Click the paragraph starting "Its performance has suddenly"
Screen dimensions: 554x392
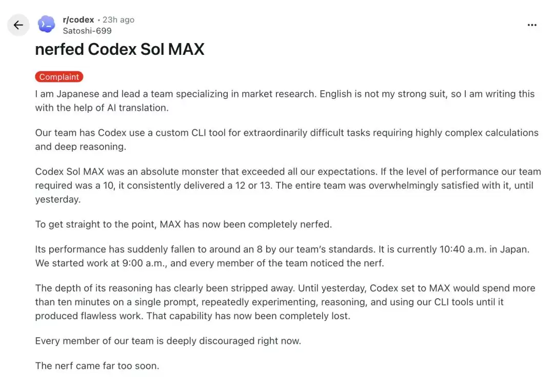coord(282,256)
